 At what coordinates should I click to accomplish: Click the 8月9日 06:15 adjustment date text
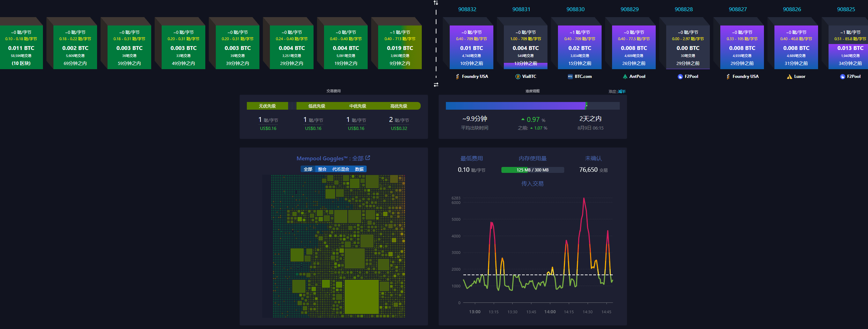(x=590, y=128)
